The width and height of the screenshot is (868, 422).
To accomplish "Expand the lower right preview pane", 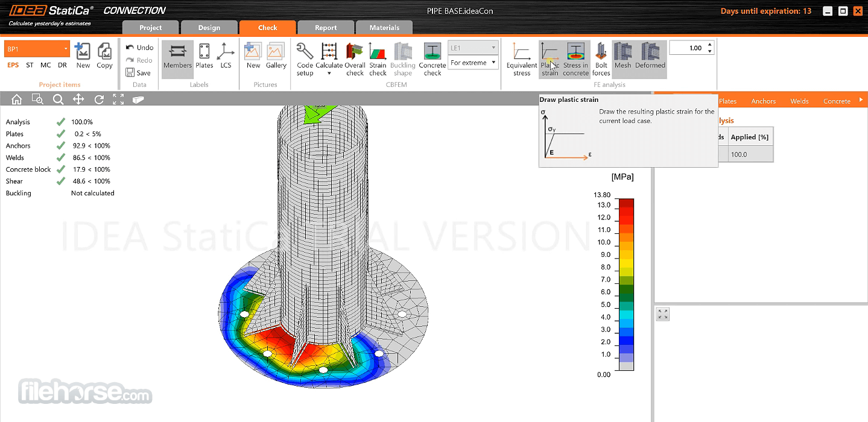I will tap(663, 314).
